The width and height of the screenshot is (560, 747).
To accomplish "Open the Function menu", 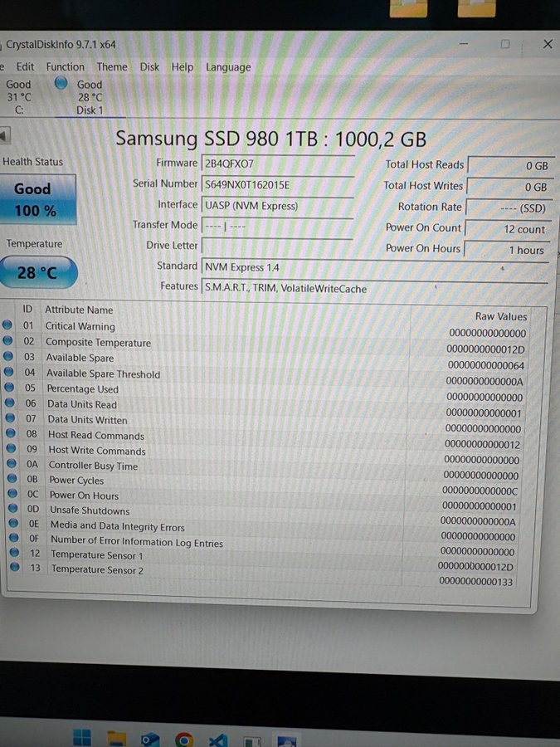I will click(x=65, y=67).
